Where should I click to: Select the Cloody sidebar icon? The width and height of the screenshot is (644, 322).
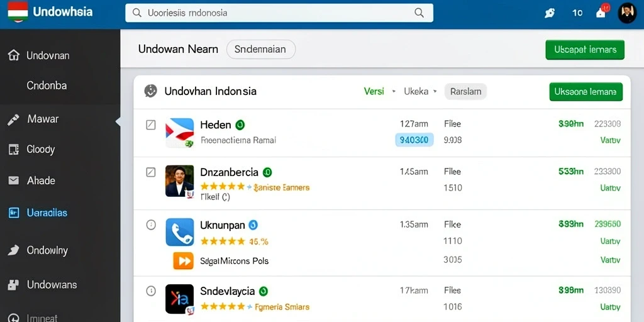14,150
